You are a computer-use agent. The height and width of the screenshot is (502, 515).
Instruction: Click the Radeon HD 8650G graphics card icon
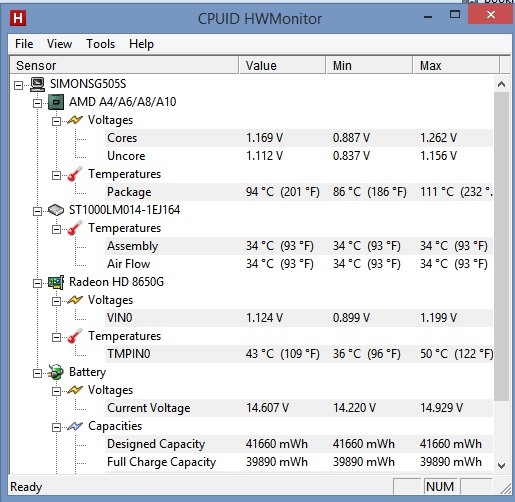coord(56,282)
